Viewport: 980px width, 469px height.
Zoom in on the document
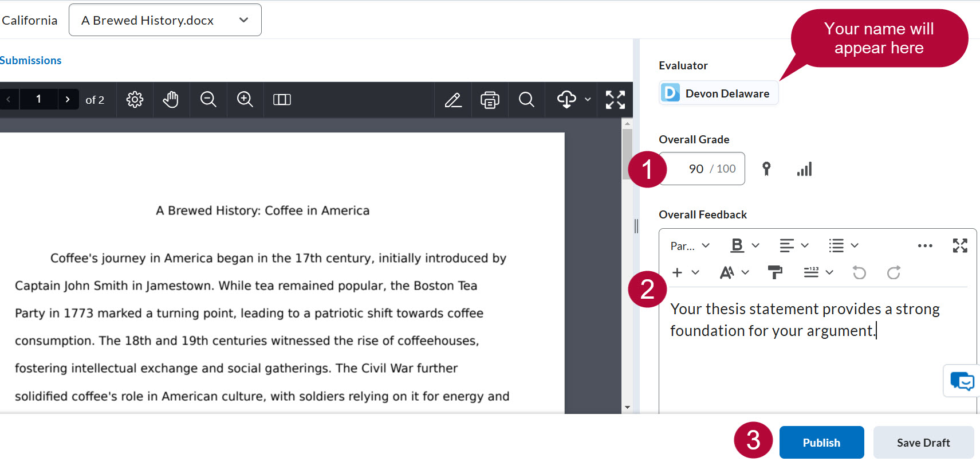[245, 100]
